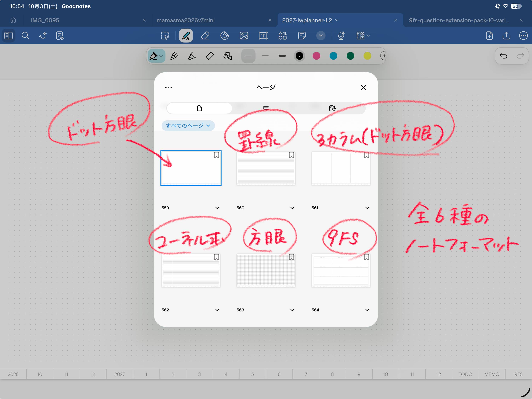Viewport: 532px width, 399px height.
Task: Open the more options ellipsis at top right
Action: click(523, 36)
